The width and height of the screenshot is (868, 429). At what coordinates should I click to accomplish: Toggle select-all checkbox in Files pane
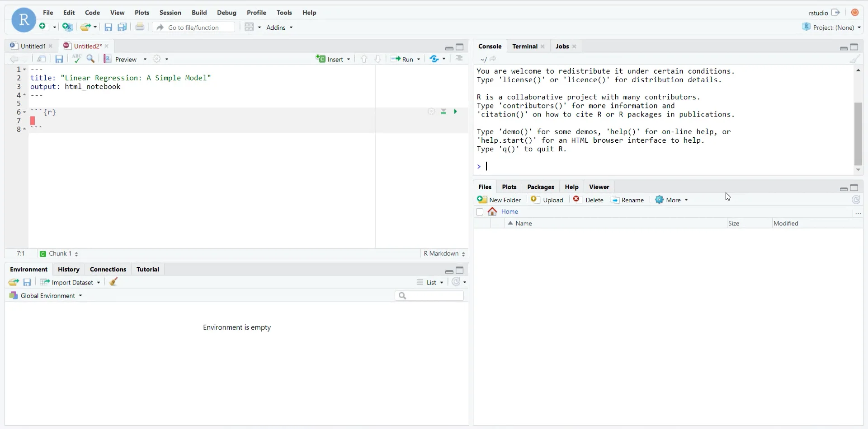point(480,212)
